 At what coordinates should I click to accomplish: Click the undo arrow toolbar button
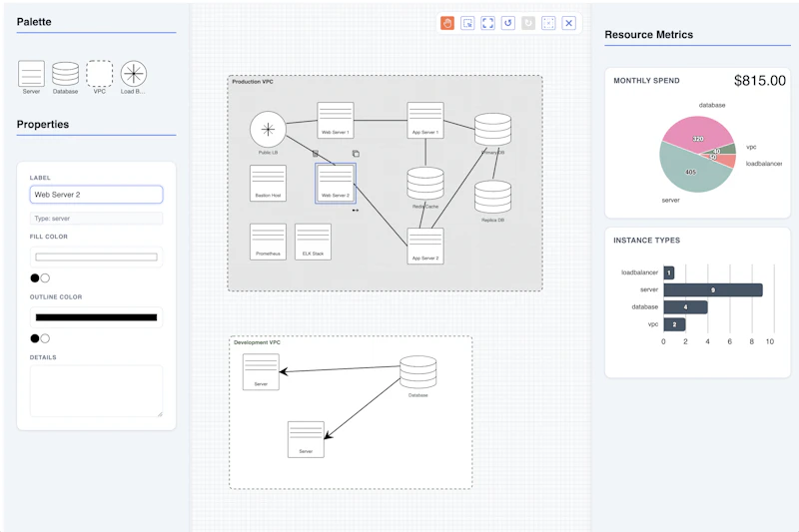tap(508, 23)
